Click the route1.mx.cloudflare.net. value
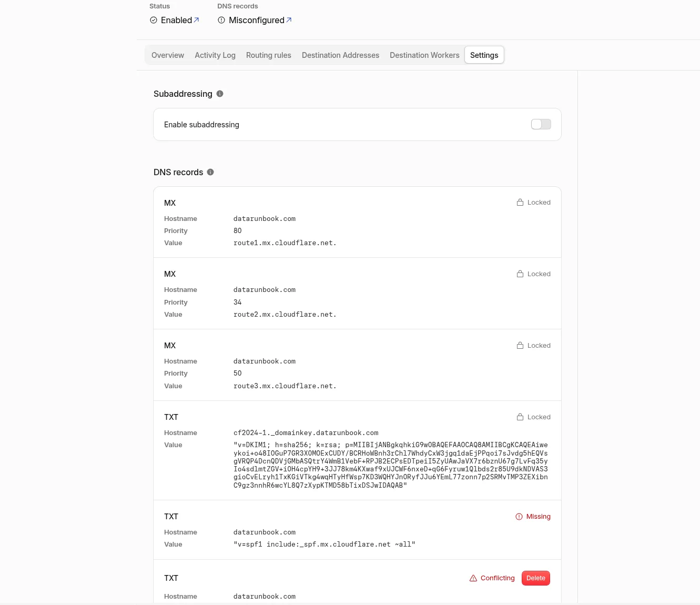The width and height of the screenshot is (700, 605). (285, 243)
